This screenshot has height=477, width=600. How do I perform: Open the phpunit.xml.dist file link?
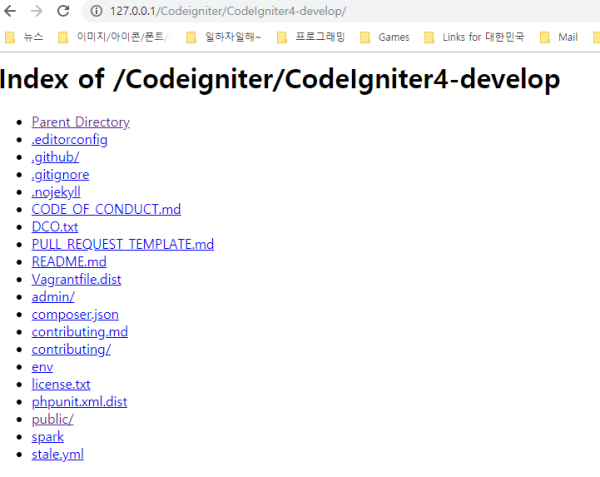point(79,402)
